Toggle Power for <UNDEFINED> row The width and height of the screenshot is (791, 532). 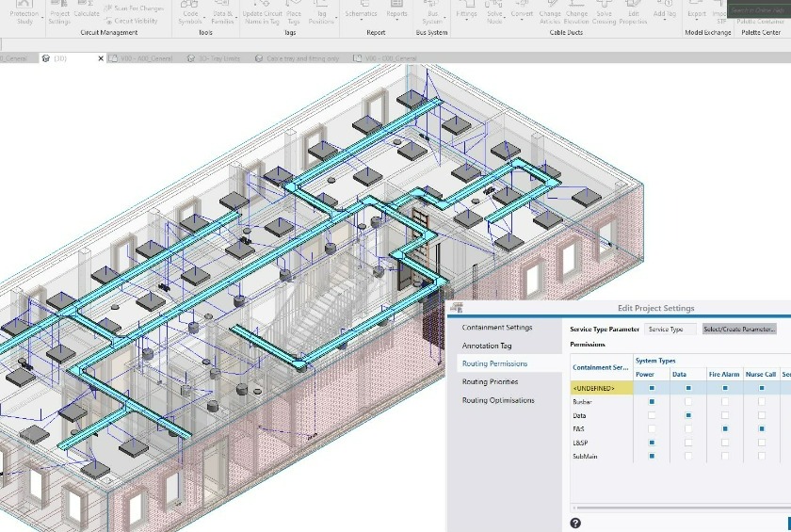tap(652, 388)
